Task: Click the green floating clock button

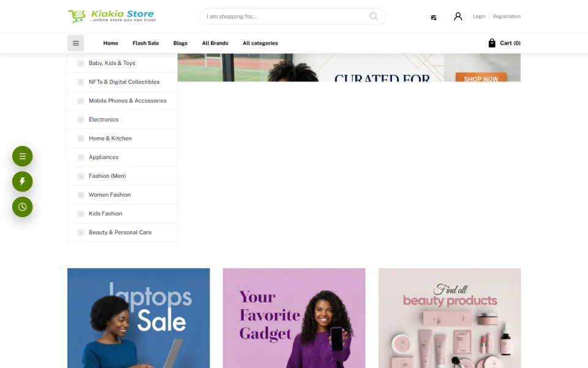Action: (23, 207)
